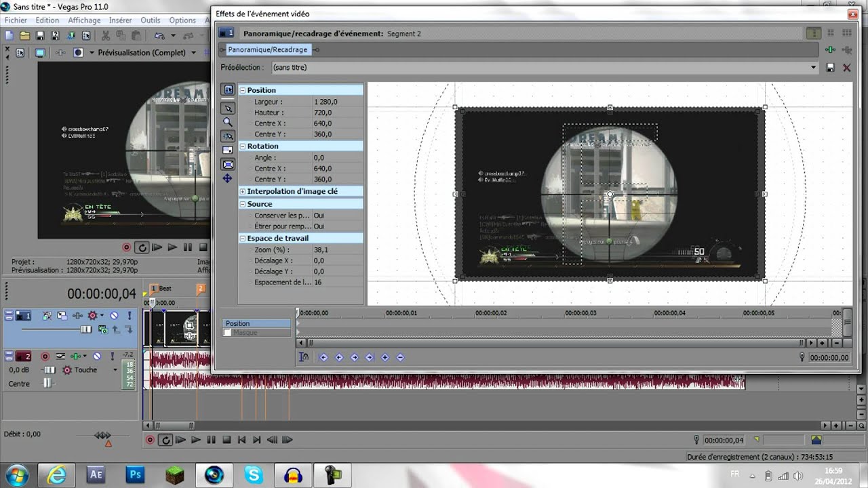This screenshot has width=868, height=488.
Task: Save the project using the floppy icon
Action: point(40,35)
